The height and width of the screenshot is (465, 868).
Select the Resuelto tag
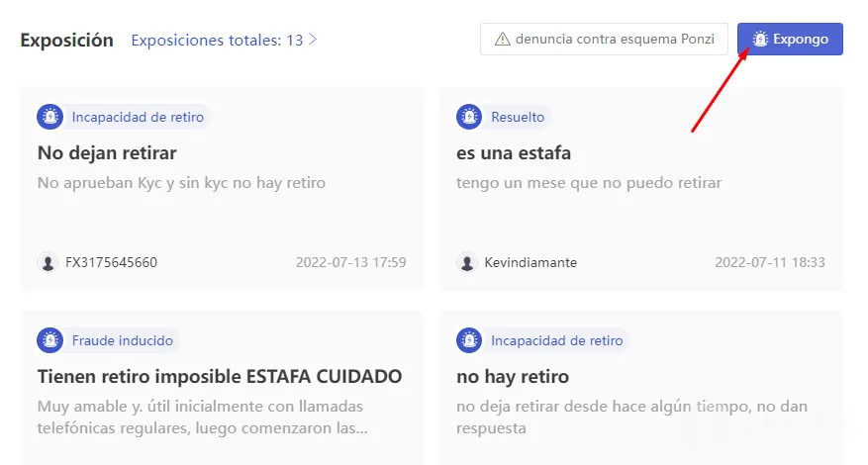pyautogui.click(x=518, y=117)
